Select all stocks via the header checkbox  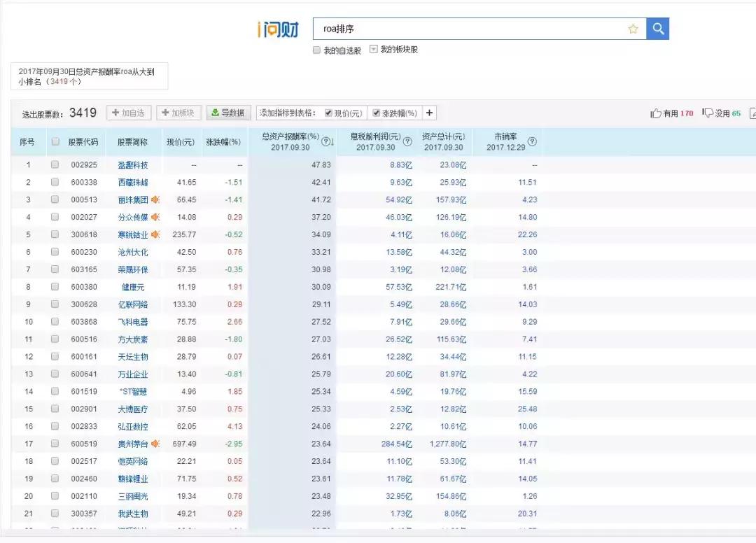pyautogui.click(x=55, y=141)
